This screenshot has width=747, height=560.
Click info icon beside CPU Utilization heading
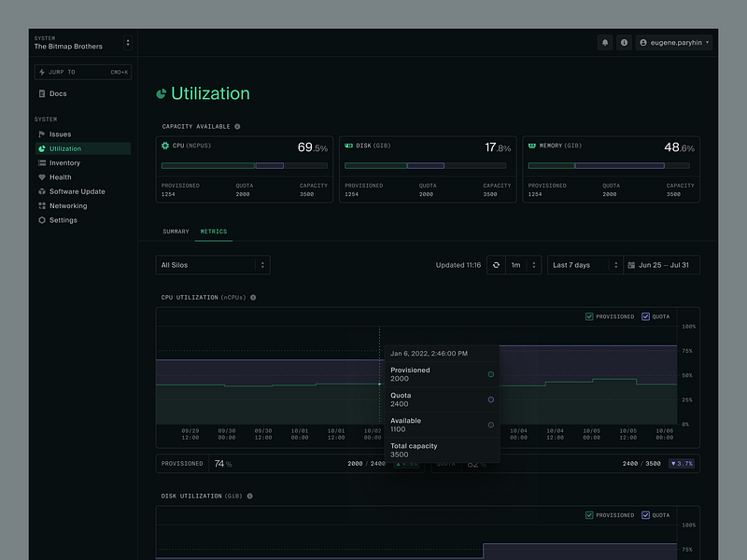pyautogui.click(x=253, y=298)
